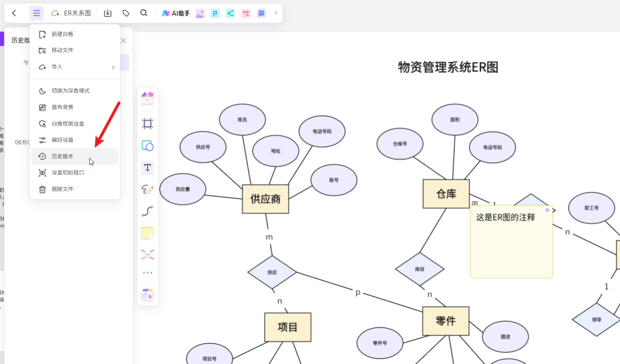Viewport: 620px width, 364px height.
Task: Open the AI助手 assistant
Action: coord(175,13)
